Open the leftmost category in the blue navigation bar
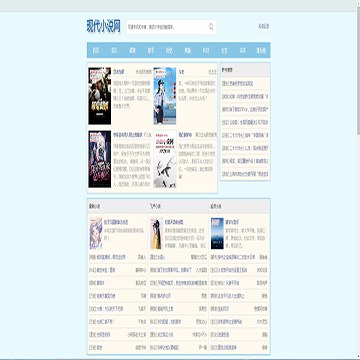 click(x=96, y=50)
